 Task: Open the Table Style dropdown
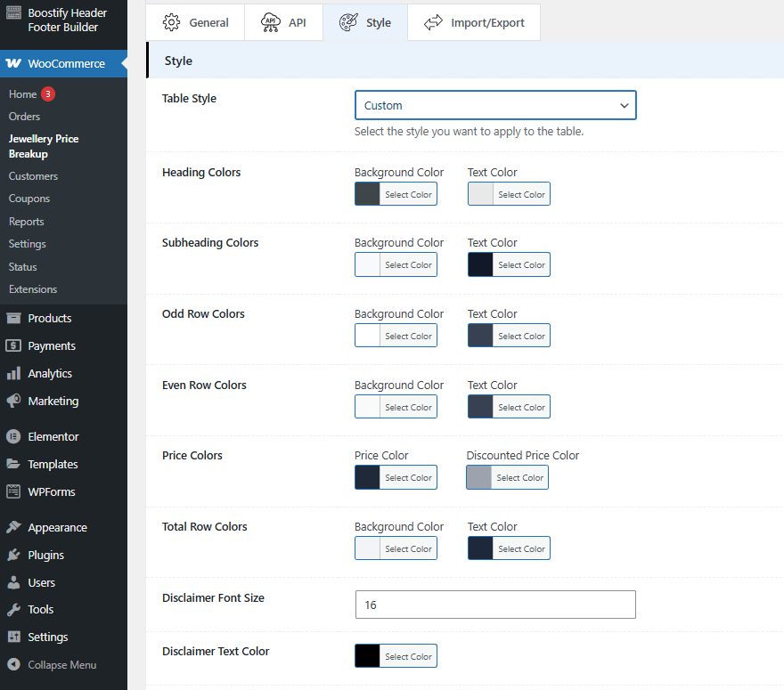pos(495,105)
